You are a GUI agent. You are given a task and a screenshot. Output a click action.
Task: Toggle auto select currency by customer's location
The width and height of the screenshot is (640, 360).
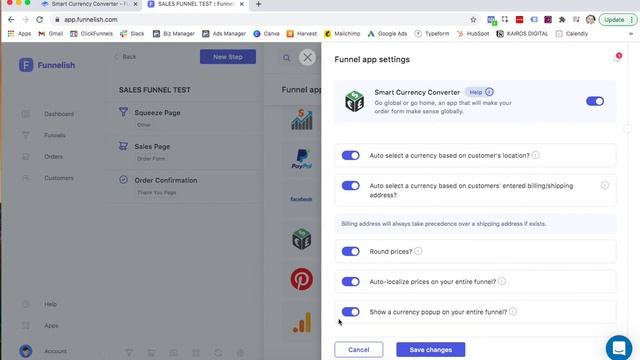pos(351,156)
